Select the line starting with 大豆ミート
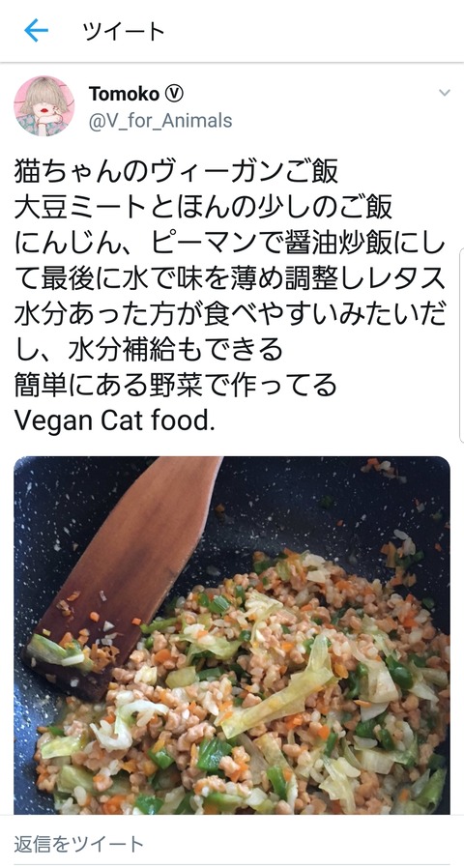This screenshot has height=868, width=464. coord(203,207)
